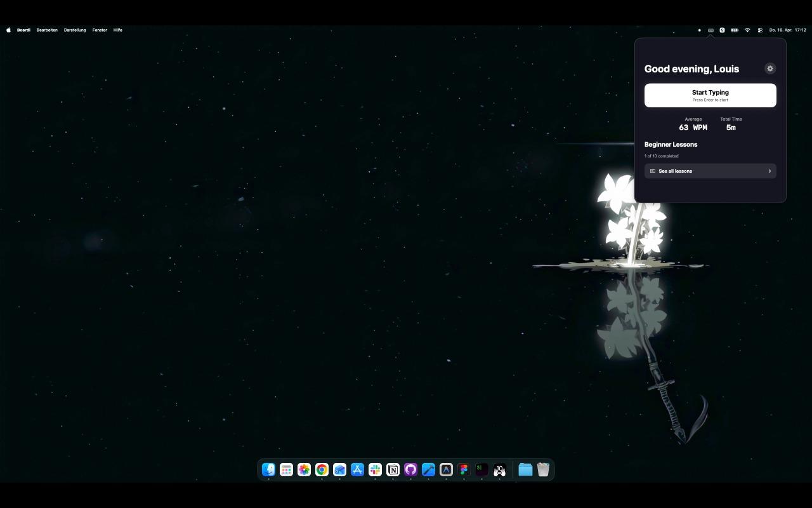Image resolution: width=812 pixels, height=508 pixels.
Task: Open the Trash in the dock
Action: click(543, 469)
